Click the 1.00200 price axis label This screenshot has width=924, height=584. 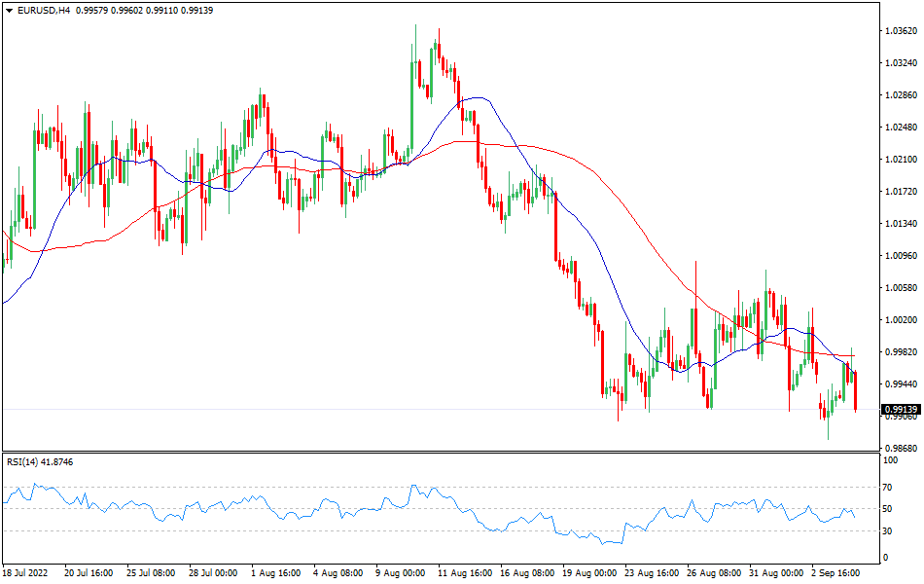point(901,320)
